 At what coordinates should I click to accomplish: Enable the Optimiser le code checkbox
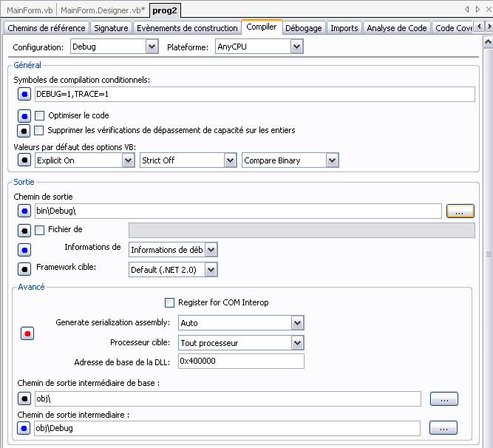40,116
